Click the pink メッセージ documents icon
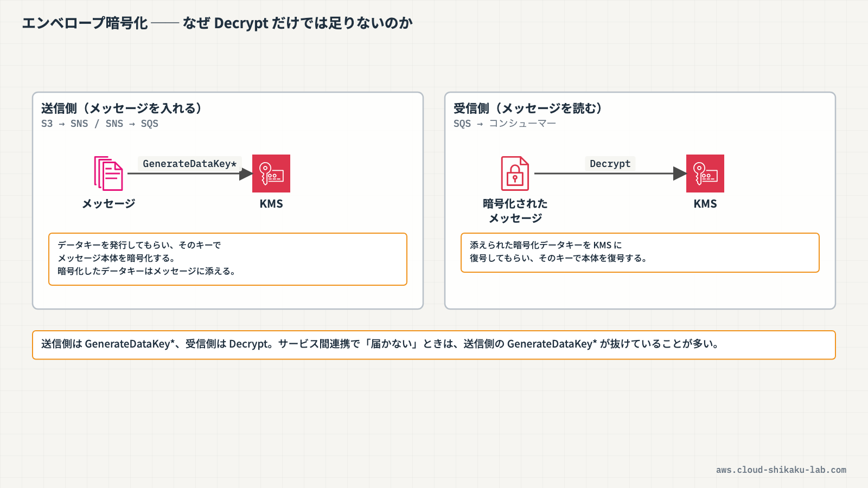This screenshot has height=488, width=868. coord(108,174)
